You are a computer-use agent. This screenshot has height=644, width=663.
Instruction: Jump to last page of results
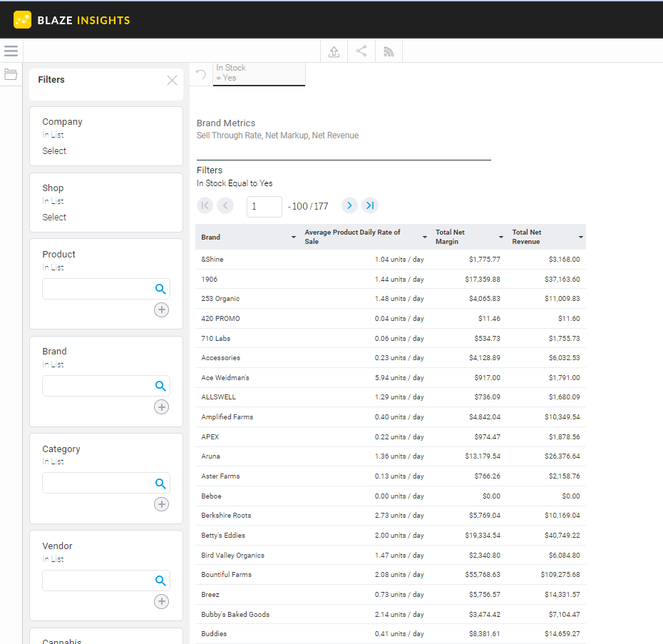(x=370, y=205)
